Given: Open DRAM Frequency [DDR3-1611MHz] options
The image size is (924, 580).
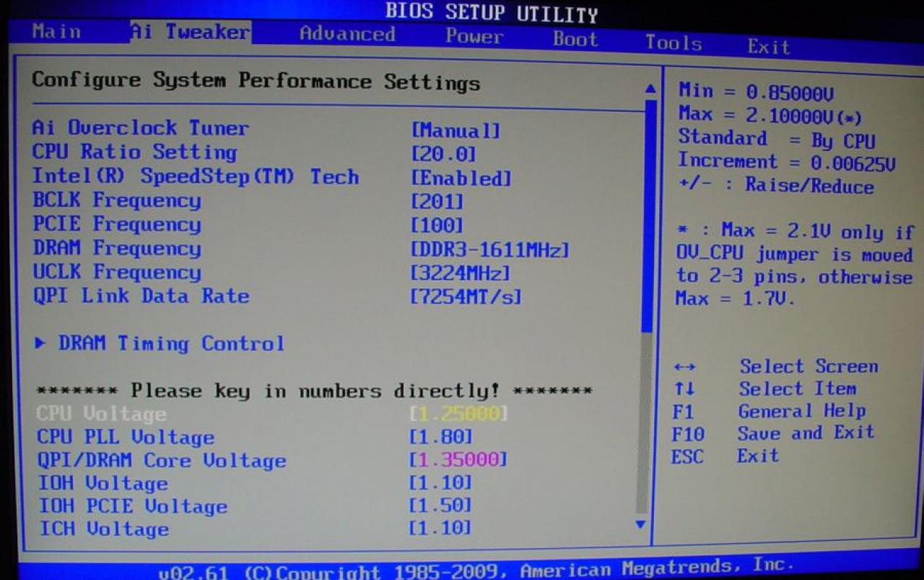Looking at the screenshot, I should tap(490, 250).
